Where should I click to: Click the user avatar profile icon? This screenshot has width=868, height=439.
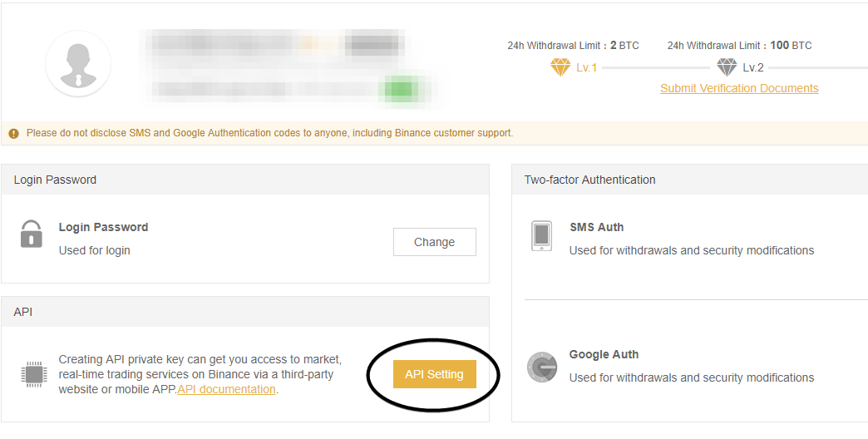[78, 64]
